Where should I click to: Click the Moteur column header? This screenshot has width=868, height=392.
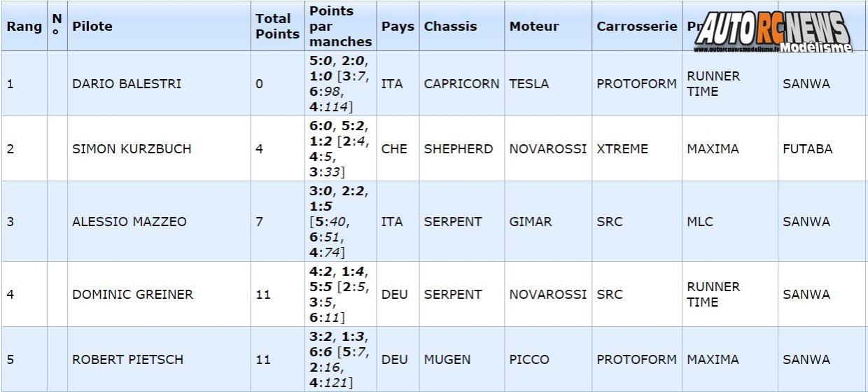click(534, 27)
